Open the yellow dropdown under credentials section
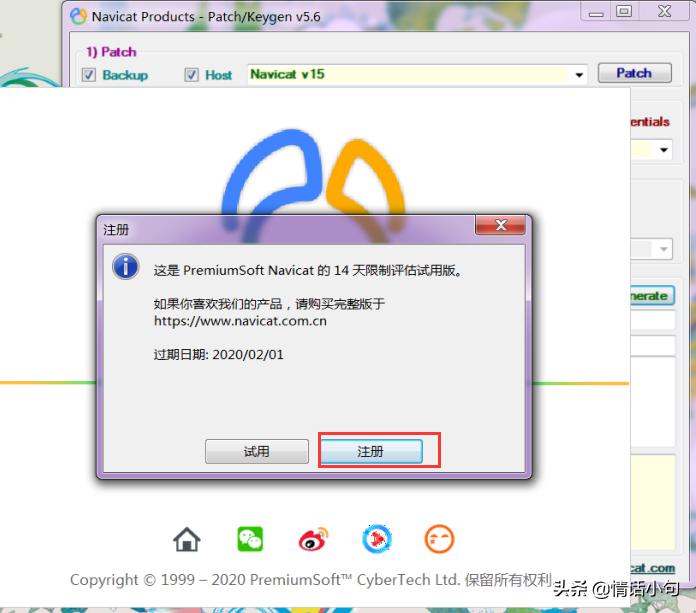Viewport: 696px width, 613px height. click(x=664, y=150)
